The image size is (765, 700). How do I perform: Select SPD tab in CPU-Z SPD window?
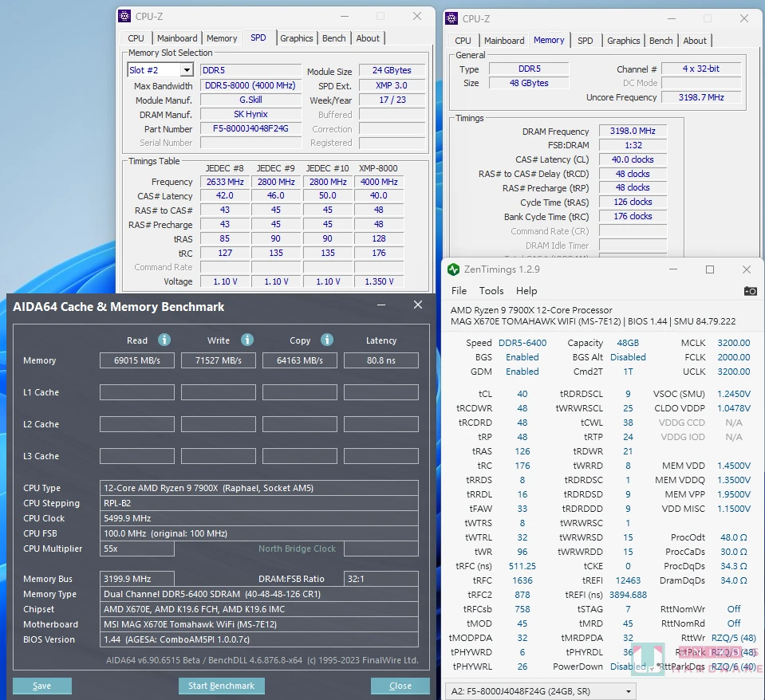pyautogui.click(x=258, y=37)
